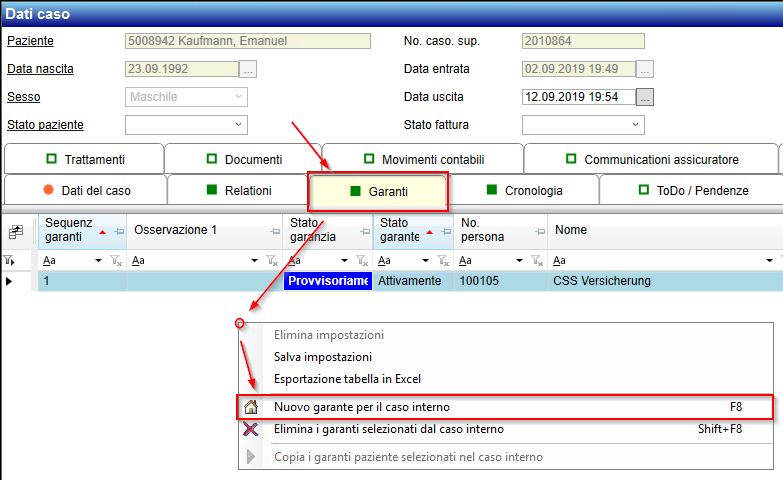The image size is (783, 480).
Task: Select the Garanti tab
Action: (x=378, y=191)
